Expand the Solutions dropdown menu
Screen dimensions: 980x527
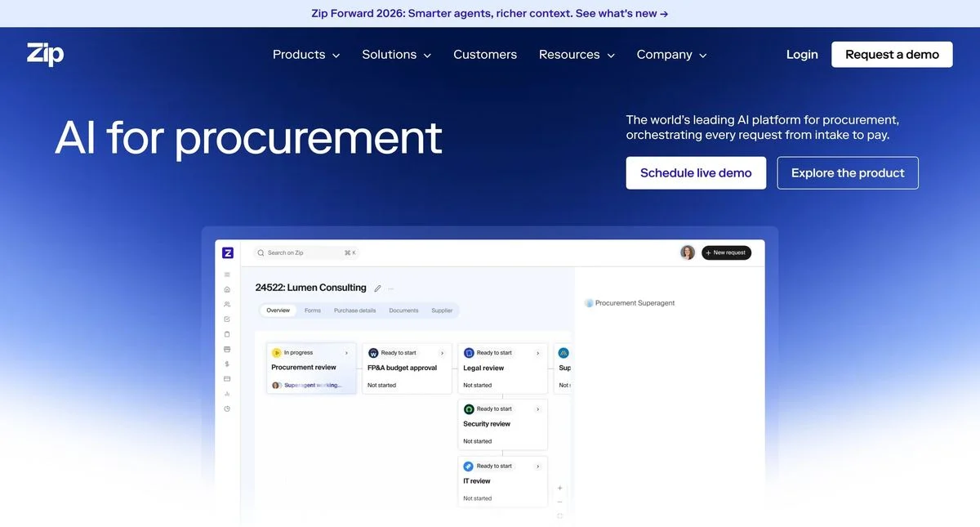[x=397, y=55]
